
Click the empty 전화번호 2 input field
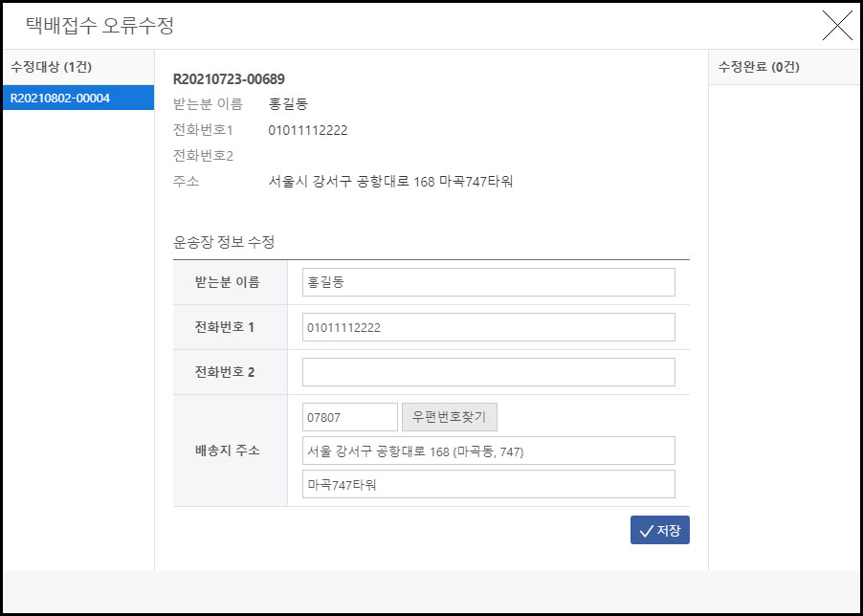click(x=488, y=371)
